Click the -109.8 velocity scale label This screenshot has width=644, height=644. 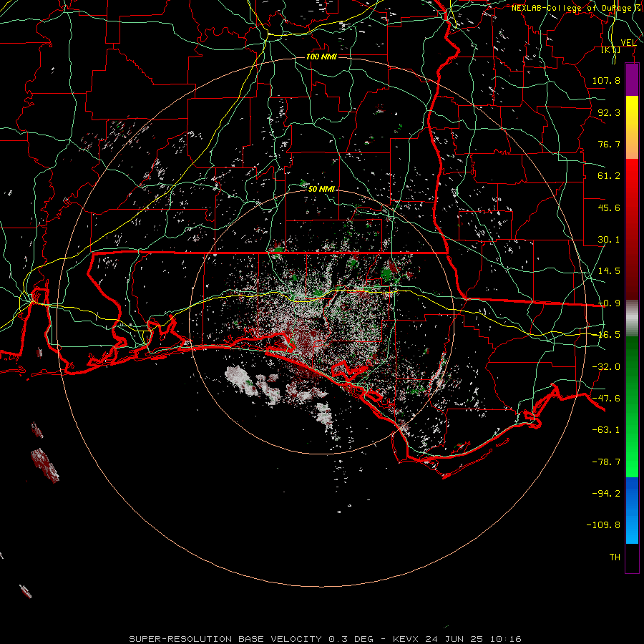[x=603, y=525]
